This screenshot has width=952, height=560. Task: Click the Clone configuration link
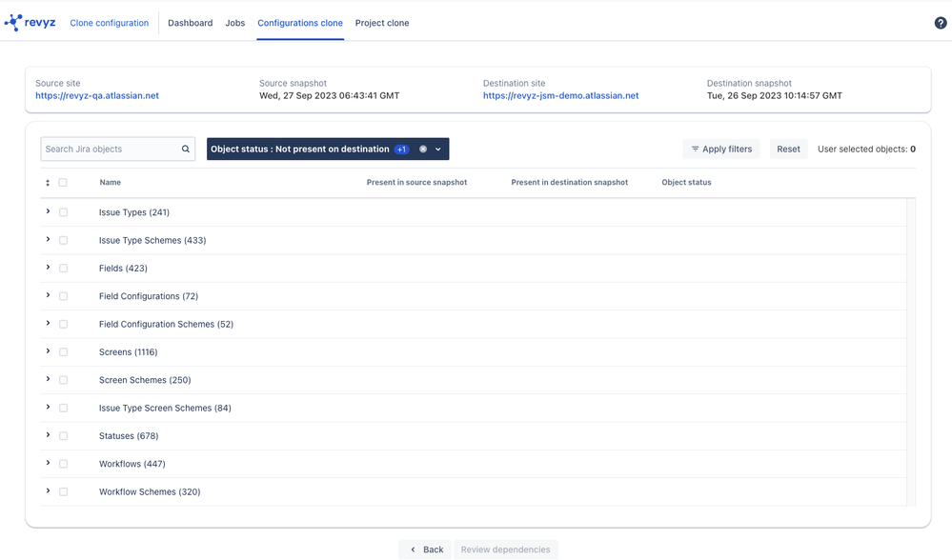pos(110,23)
